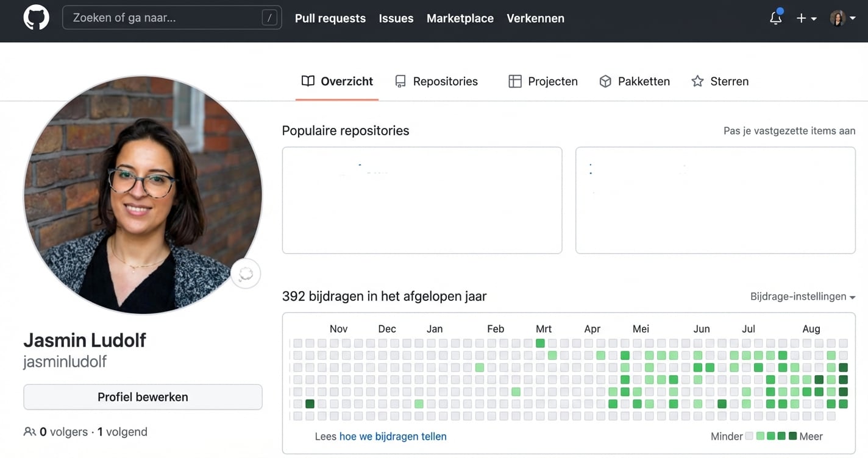Click the 'Zoeken of ga naar...' search field
Image resolution: width=868 pixels, height=458 pixels.
[172, 18]
